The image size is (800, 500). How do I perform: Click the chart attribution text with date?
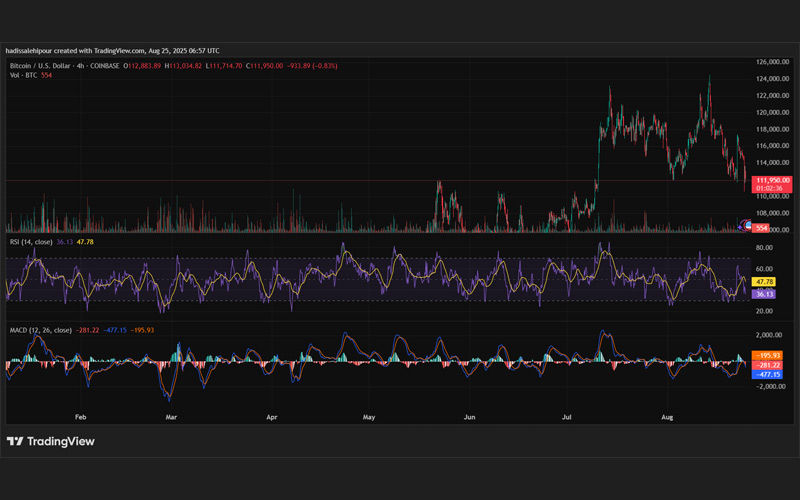(x=112, y=51)
